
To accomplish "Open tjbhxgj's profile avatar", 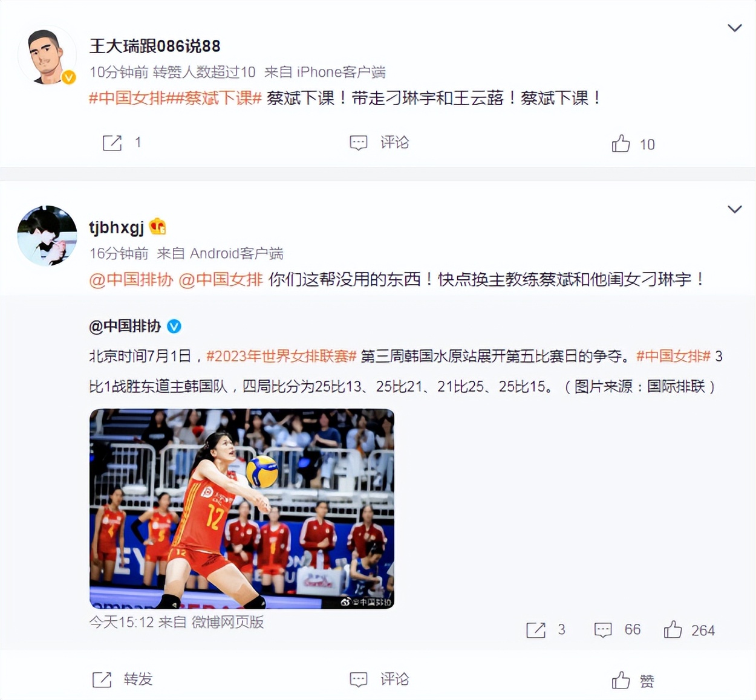I will [47, 236].
